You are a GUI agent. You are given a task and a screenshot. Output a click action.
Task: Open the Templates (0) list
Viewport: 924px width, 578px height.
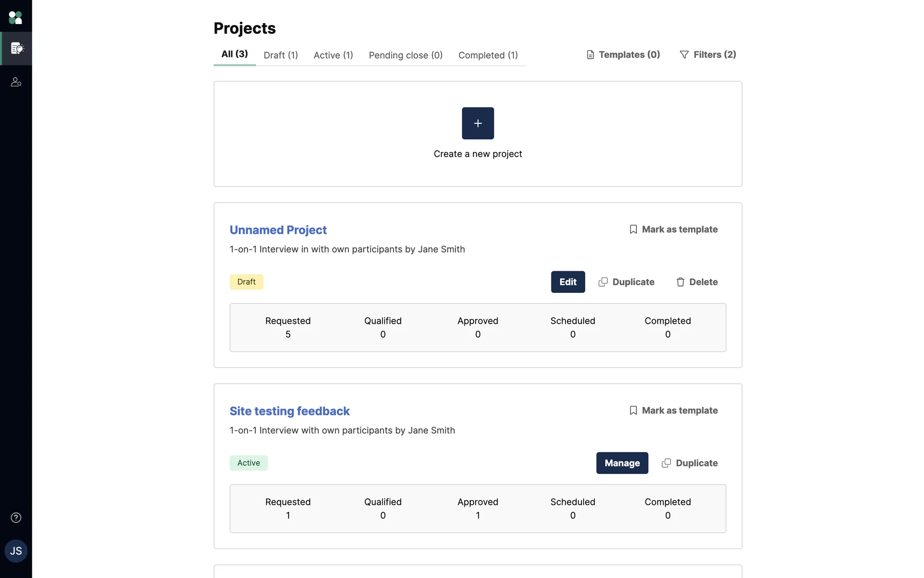click(x=623, y=54)
